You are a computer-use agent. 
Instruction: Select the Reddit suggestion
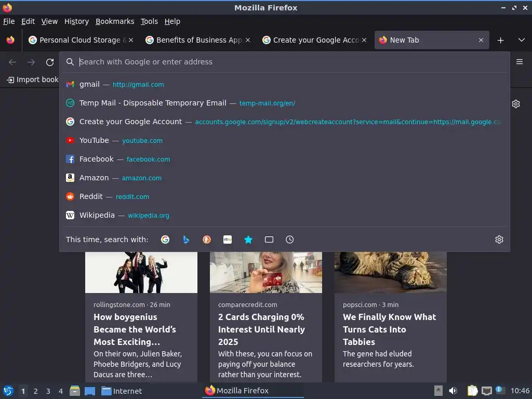(285, 196)
